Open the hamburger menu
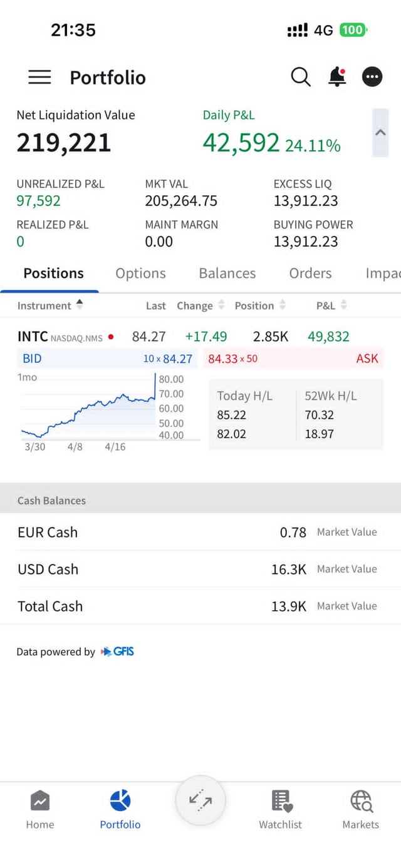The width and height of the screenshot is (401, 868). click(39, 77)
